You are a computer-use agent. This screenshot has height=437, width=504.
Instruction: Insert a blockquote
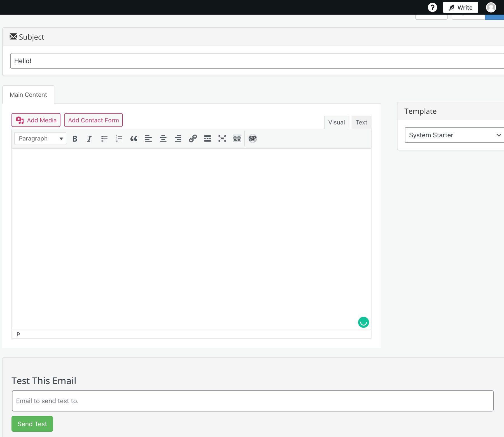tap(134, 138)
